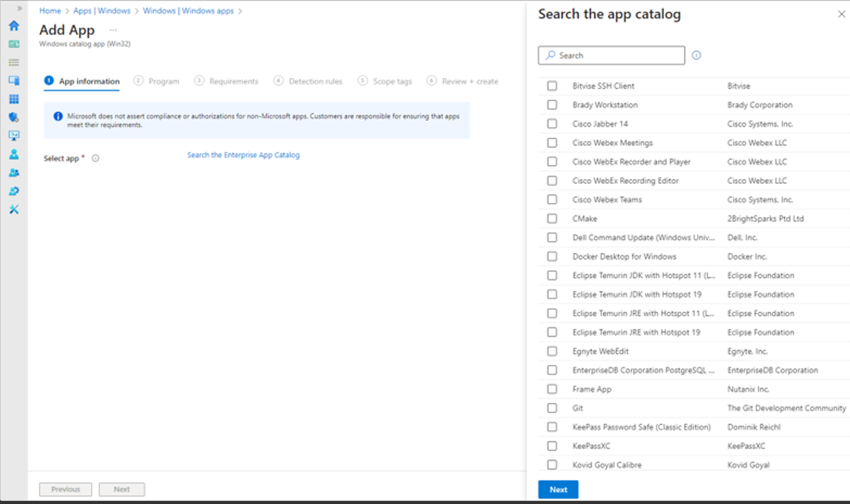
Task: Check Docker Desktop for Windows checkbox
Action: 552,257
